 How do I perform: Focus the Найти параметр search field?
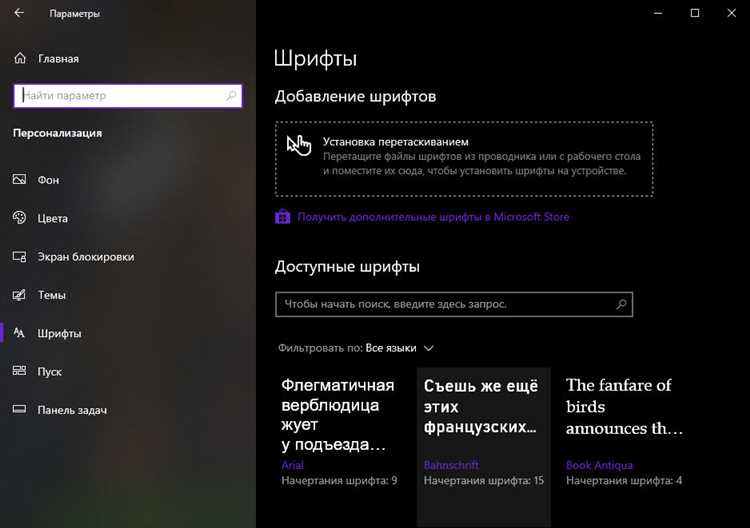coord(128,96)
